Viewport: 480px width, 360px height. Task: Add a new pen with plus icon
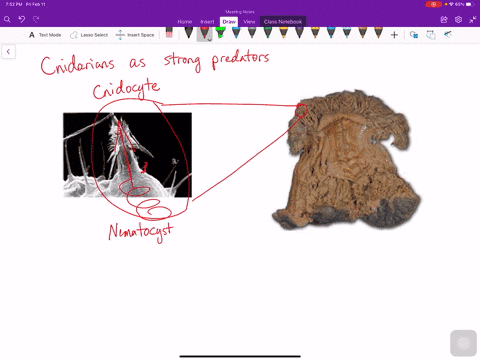[x=394, y=35]
